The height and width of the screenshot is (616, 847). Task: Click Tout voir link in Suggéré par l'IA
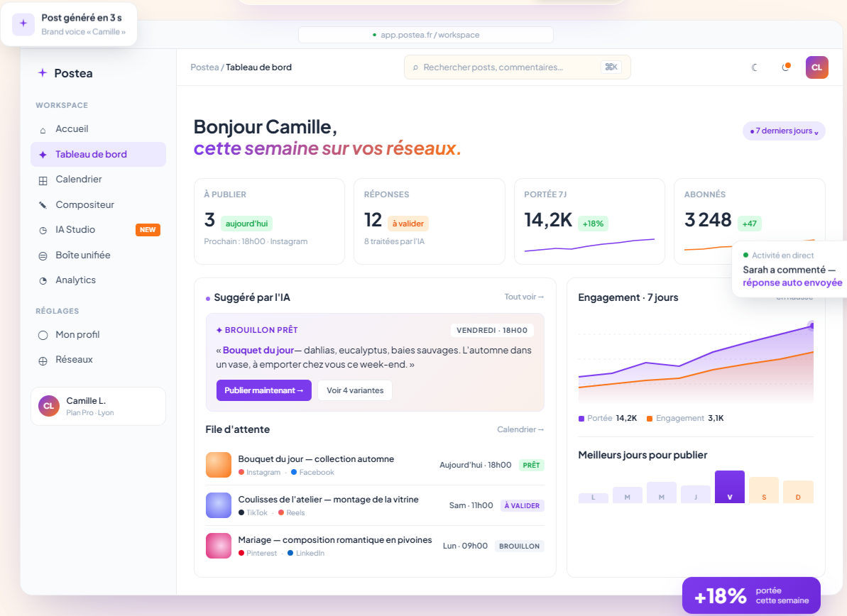524,297
